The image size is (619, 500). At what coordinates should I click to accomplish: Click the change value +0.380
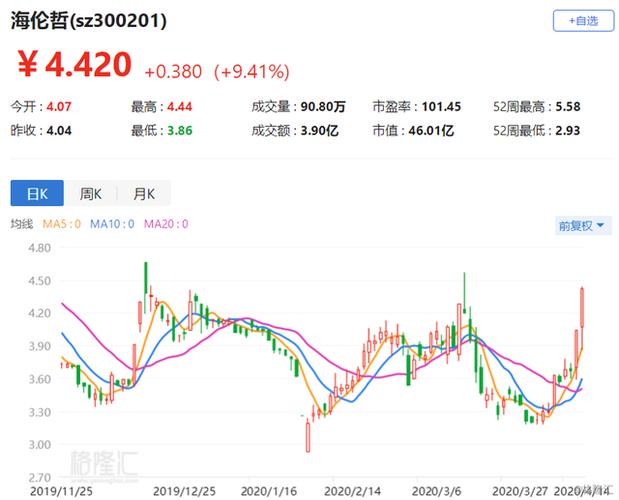pos(173,72)
